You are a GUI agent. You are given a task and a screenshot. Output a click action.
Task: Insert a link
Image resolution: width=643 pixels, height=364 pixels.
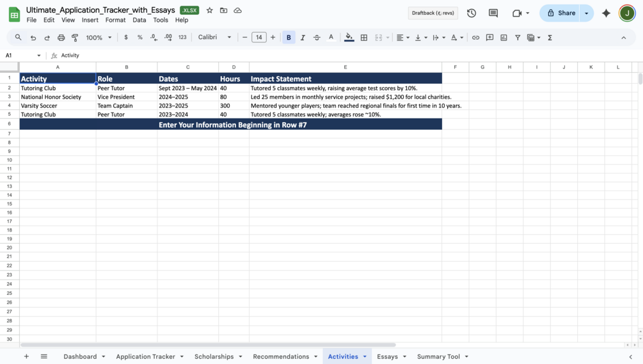[475, 37]
